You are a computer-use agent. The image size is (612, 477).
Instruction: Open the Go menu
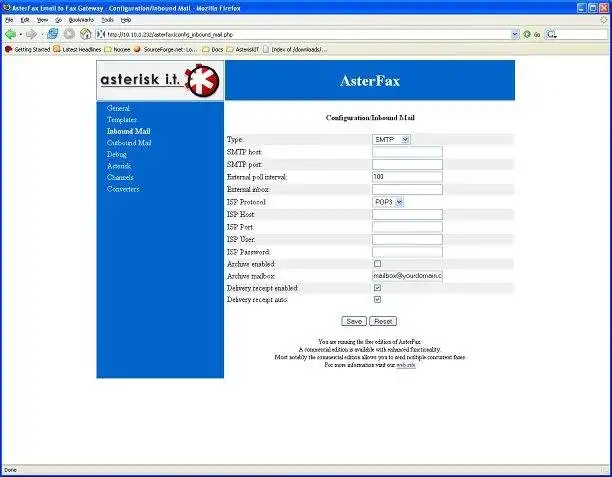point(59,20)
